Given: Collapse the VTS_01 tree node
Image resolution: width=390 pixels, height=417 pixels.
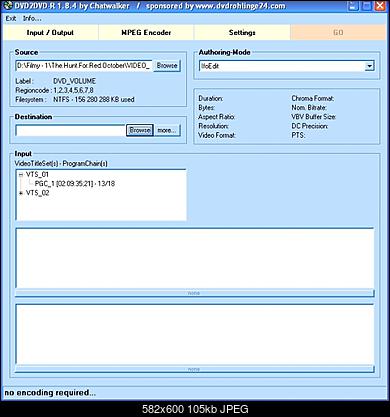Looking at the screenshot, I should pyautogui.click(x=21, y=175).
